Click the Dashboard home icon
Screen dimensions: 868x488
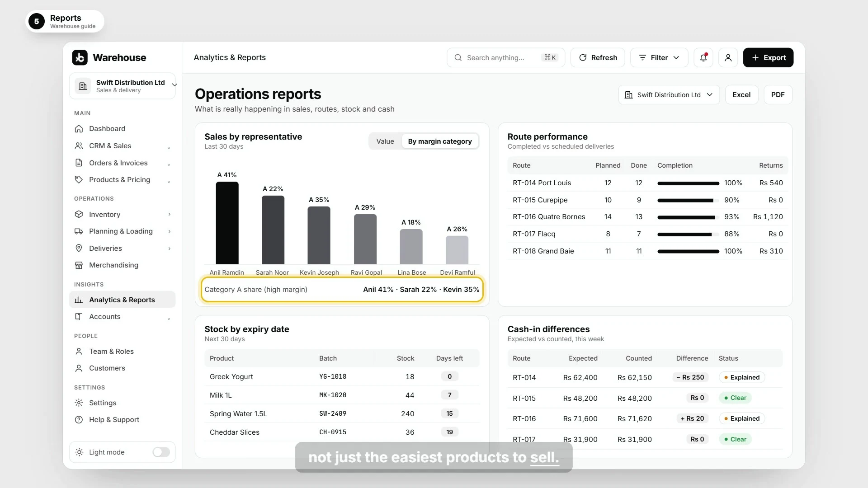79,128
